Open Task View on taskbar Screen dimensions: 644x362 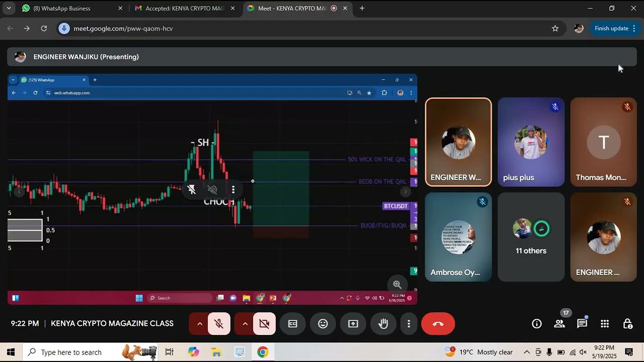coord(170,352)
